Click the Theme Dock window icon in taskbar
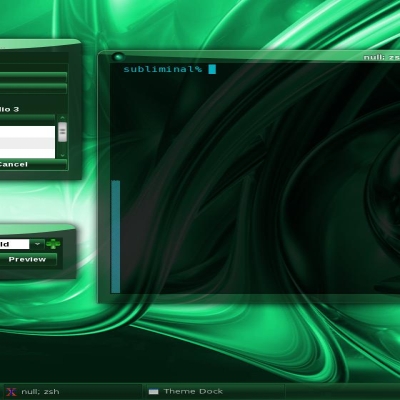400x400 pixels. [153, 392]
